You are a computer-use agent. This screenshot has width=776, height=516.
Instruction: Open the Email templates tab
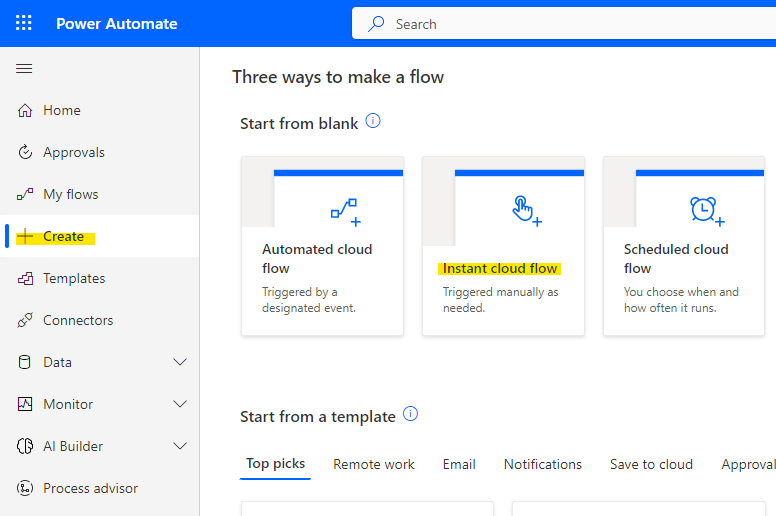coord(459,465)
